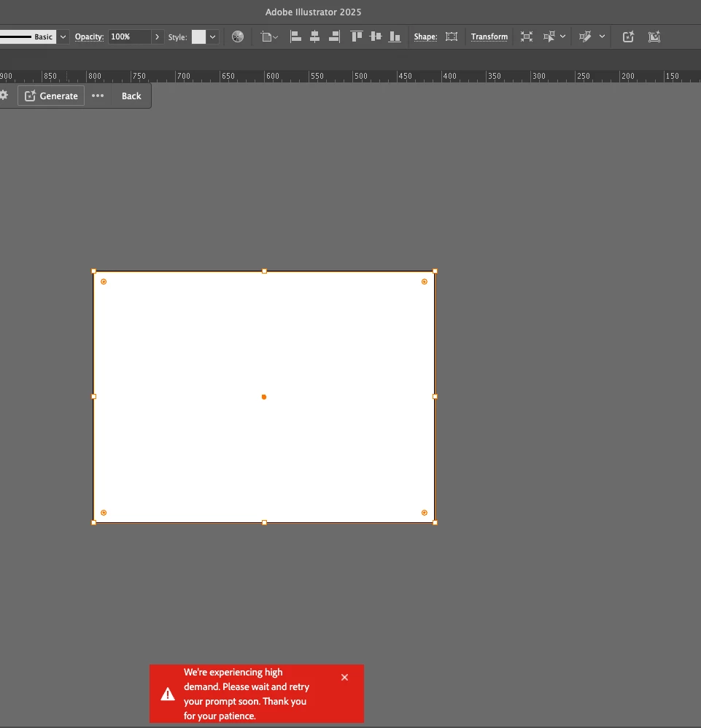Click the top-middle bounding box handle
701x728 pixels.
[264, 271]
